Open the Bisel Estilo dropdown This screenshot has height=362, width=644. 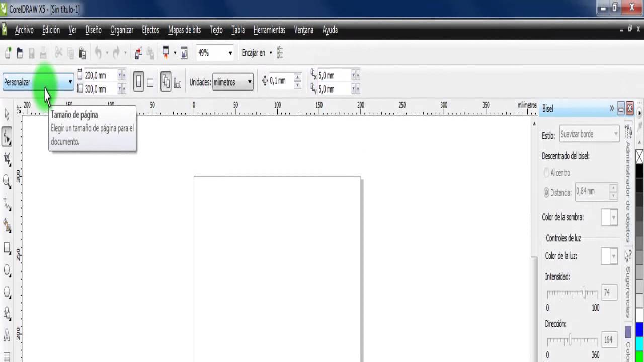pyautogui.click(x=589, y=134)
